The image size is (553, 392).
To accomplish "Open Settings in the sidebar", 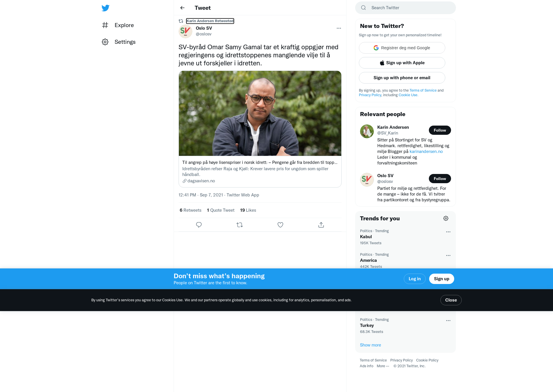I will point(119,42).
